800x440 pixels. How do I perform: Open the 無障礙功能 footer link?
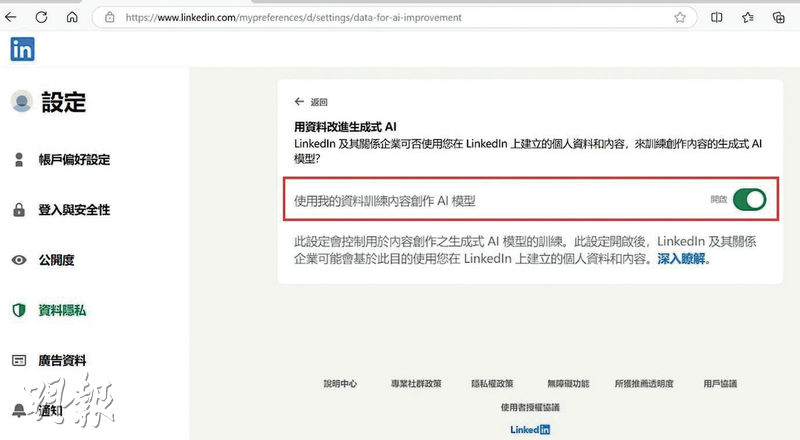click(568, 383)
